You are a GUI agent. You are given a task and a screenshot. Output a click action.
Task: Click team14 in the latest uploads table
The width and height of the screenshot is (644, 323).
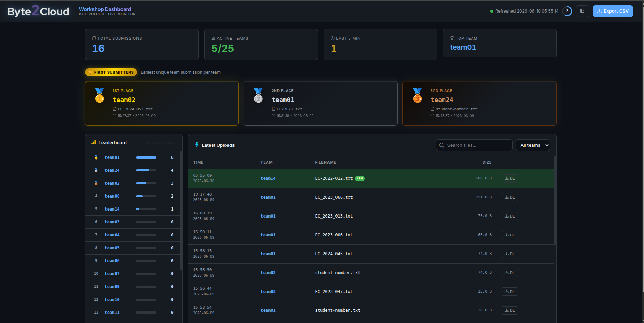click(268, 178)
